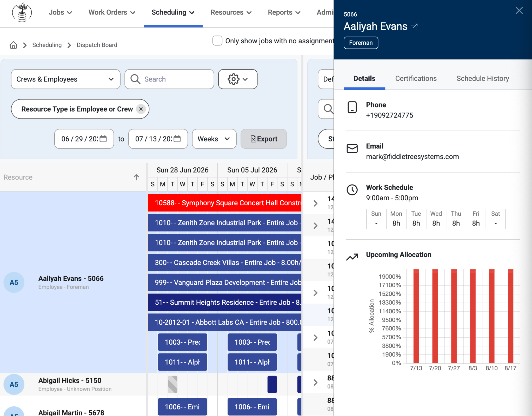
Task: Switch to the Schedule History tab
Action: pos(483,79)
